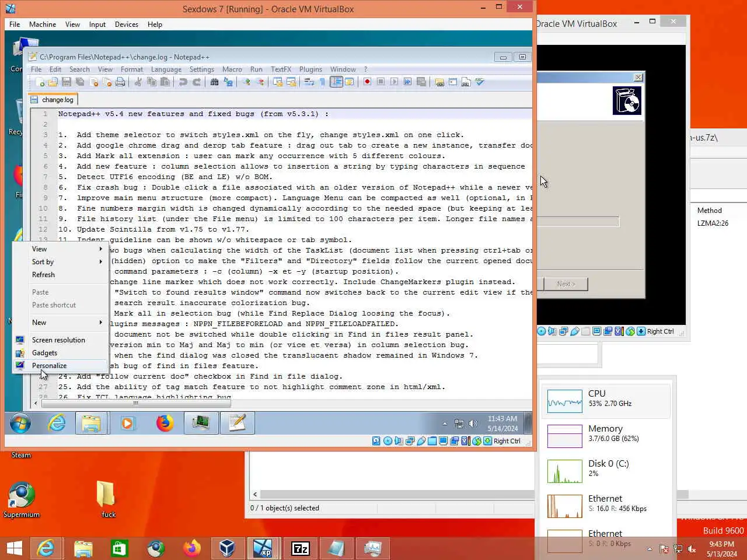Click the Undo arrow in Notepad++ toolbar

[x=183, y=82]
